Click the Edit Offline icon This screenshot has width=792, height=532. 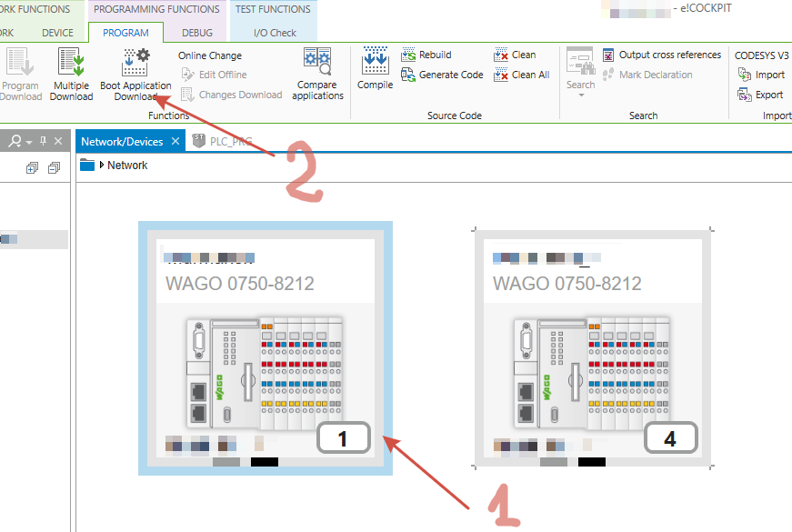(188, 75)
